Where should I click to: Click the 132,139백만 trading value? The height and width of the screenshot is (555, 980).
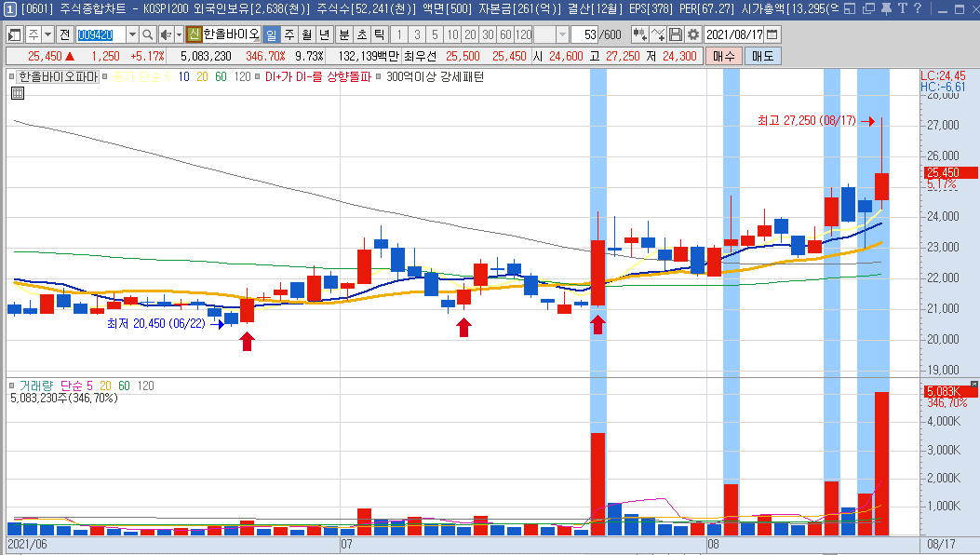coord(369,56)
